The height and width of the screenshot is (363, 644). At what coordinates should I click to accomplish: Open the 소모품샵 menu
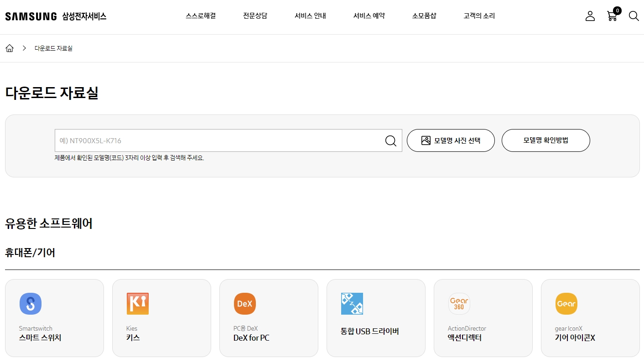click(424, 16)
